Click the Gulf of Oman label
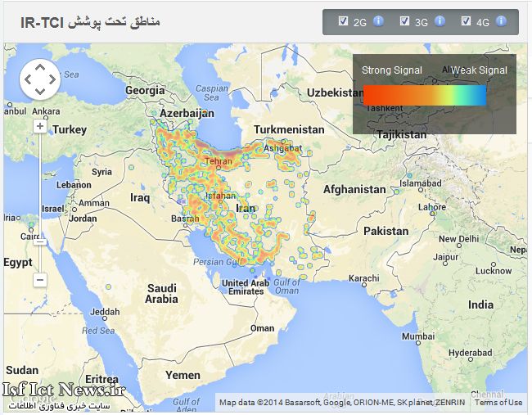This screenshot has height=415, width=532. tap(286, 286)
